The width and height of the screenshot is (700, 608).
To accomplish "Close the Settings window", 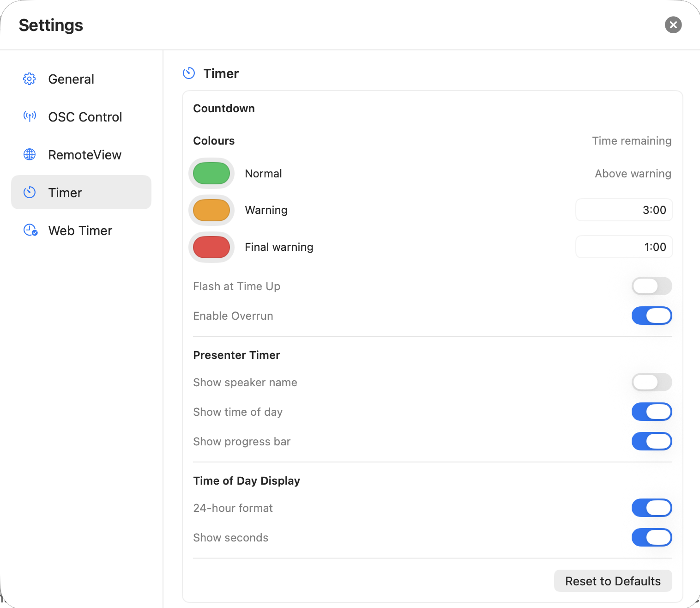I will (673, 25).
